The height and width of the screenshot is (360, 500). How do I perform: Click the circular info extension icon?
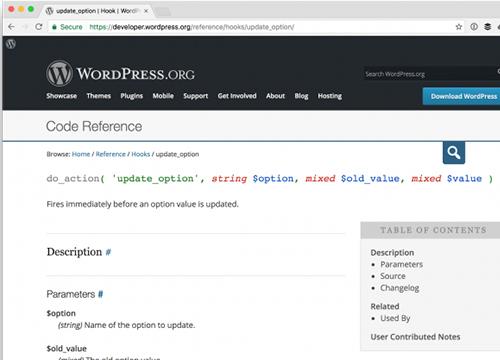(474, 27)
